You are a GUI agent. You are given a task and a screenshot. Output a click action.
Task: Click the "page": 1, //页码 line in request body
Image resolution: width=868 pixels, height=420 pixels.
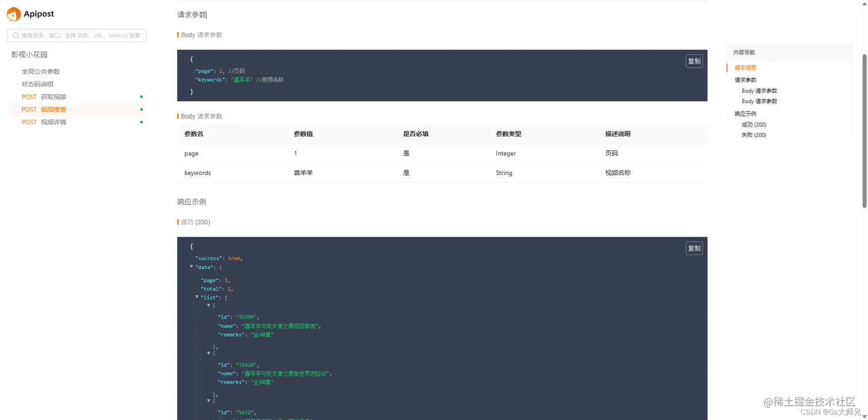(x=220, y=71)
